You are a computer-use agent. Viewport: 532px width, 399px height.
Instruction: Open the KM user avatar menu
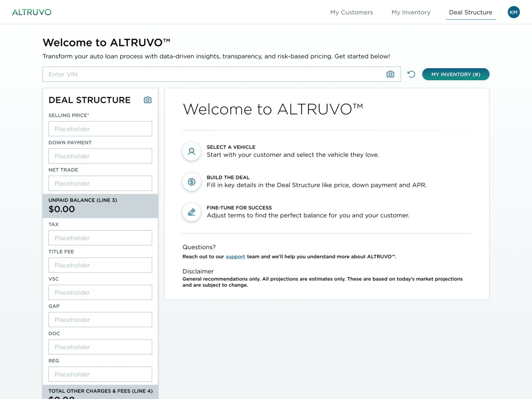[513, 12]
